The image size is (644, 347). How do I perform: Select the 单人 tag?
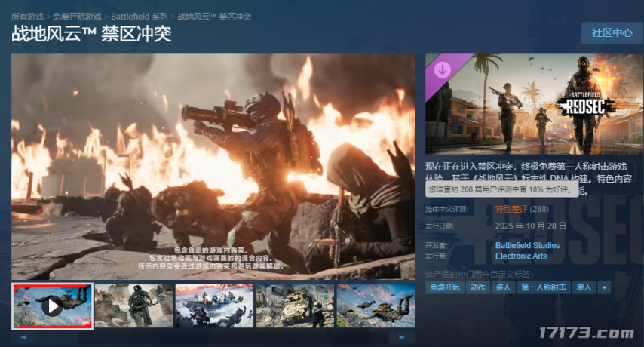tap(583, 287)
